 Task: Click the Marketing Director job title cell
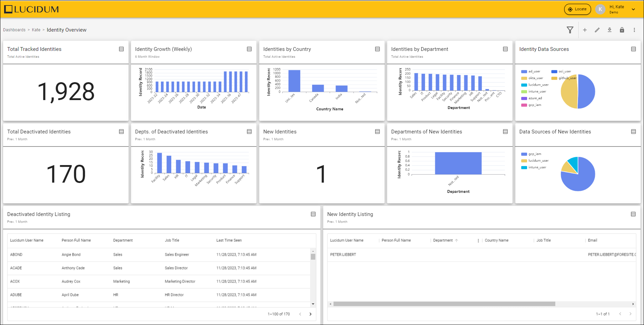180,282
